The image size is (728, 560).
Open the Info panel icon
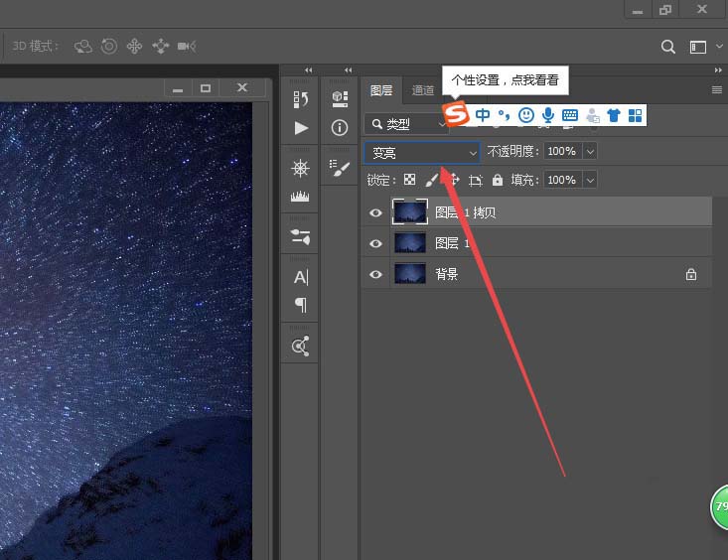(x=340, y=128)
